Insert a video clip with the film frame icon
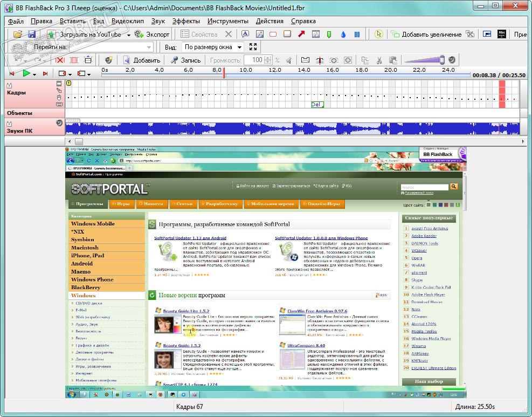 coord(315,34)
